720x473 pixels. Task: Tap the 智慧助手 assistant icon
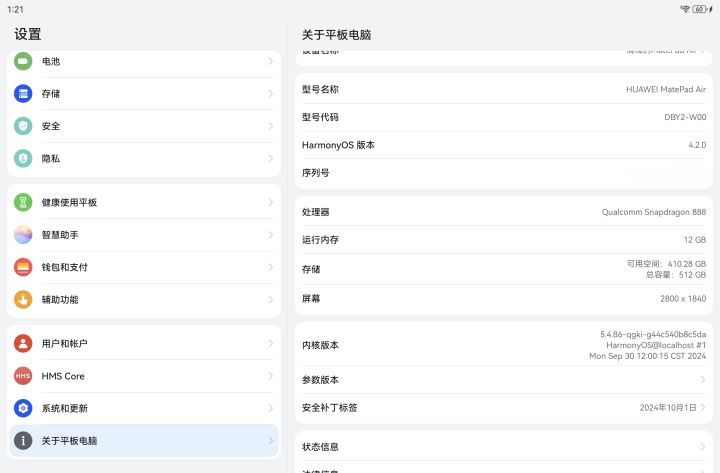point(23,235)
